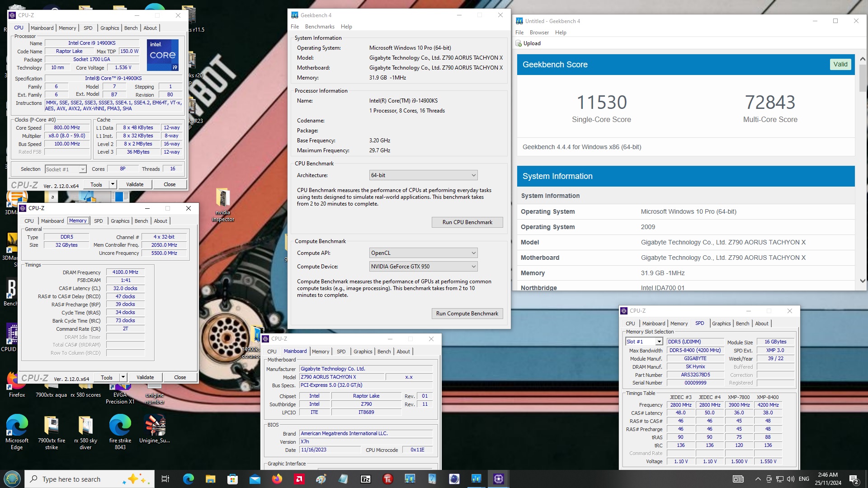Switch to Geekbench 4 taskbar icon
The image size is (868, 488).
pyautogui.click(x=476, y=479)
